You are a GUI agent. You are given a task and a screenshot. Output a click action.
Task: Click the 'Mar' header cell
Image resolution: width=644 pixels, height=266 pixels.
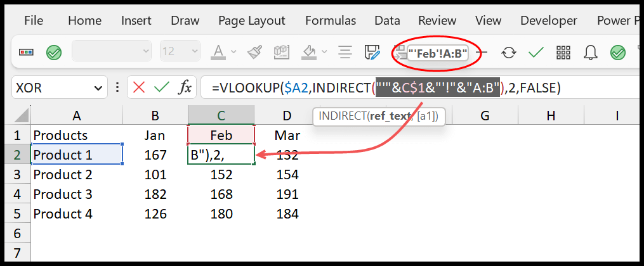click(x=287, y=136)
